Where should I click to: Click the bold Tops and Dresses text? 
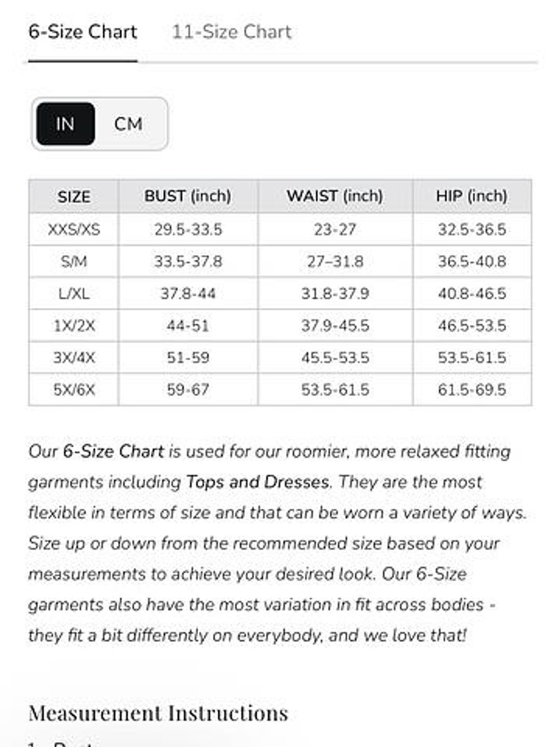[x=258, y=482]
